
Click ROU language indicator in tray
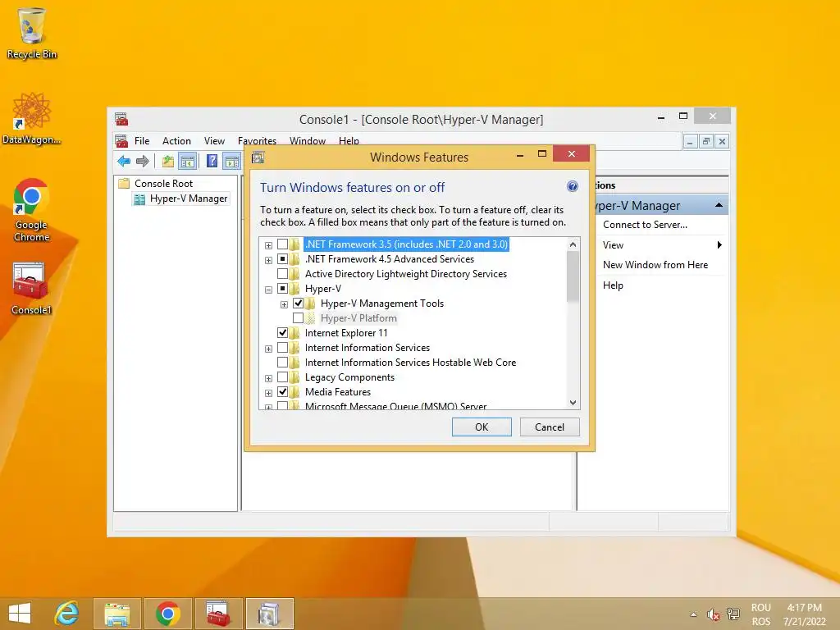pyautogui.click(x=760, y=608)
